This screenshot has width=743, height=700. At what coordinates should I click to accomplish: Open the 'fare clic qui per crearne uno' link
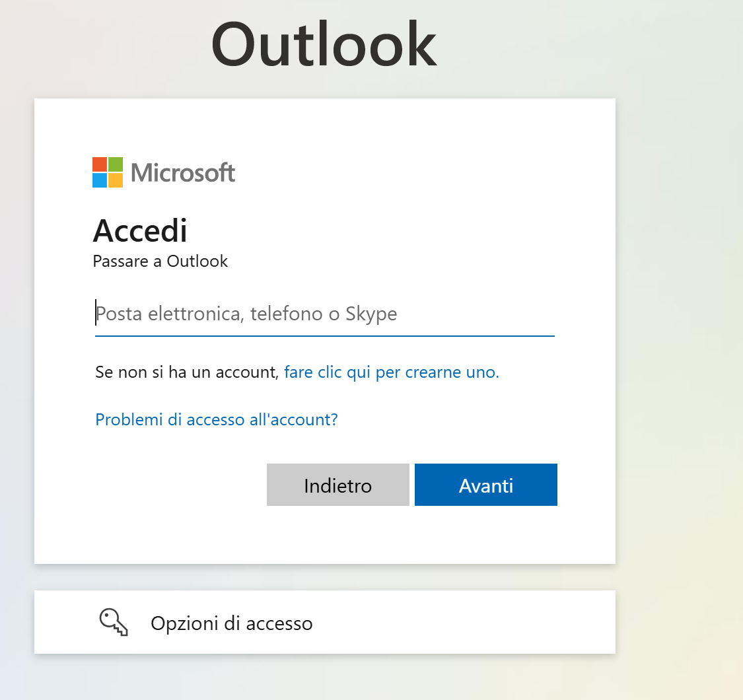(392, 372)
